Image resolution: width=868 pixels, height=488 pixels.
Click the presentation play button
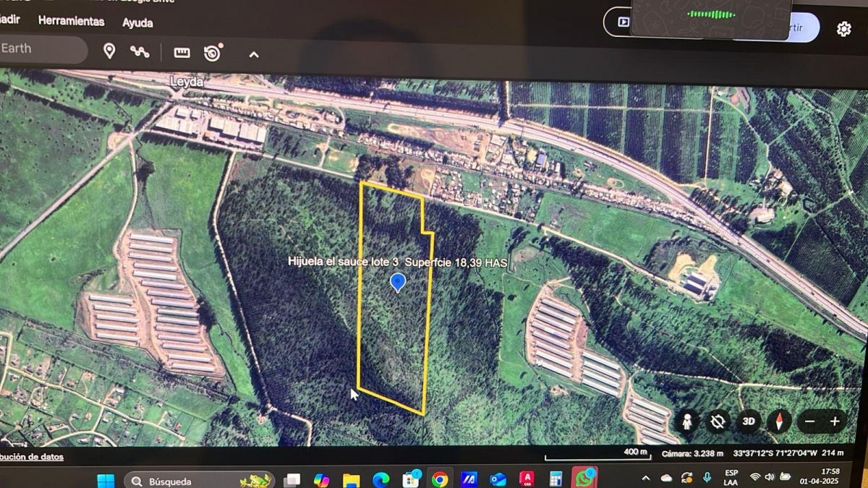(623, 22)
